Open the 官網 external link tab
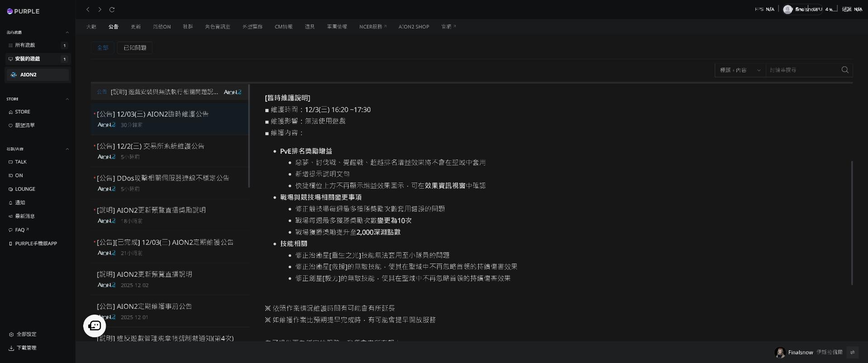 pos(448,27)
